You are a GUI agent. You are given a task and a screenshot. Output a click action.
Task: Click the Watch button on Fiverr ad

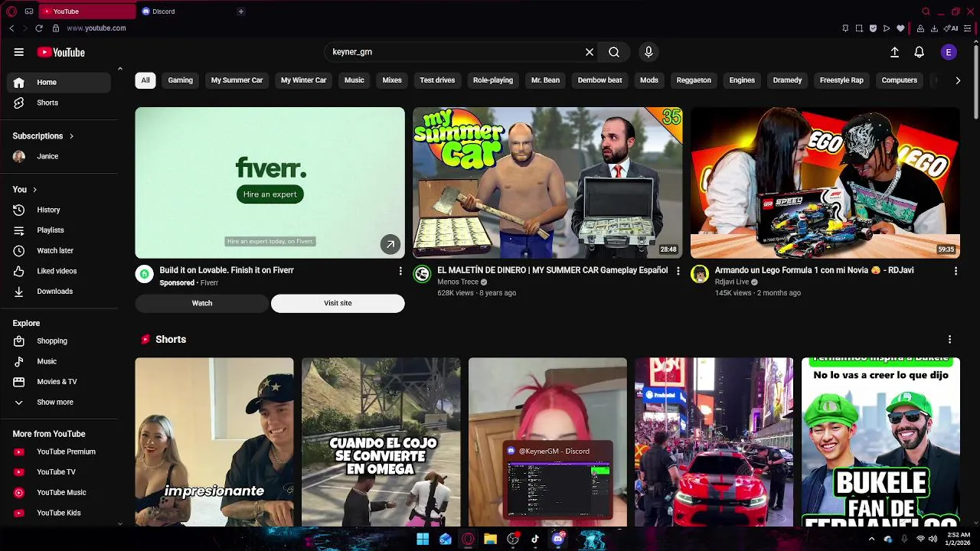tap(202, 303)
